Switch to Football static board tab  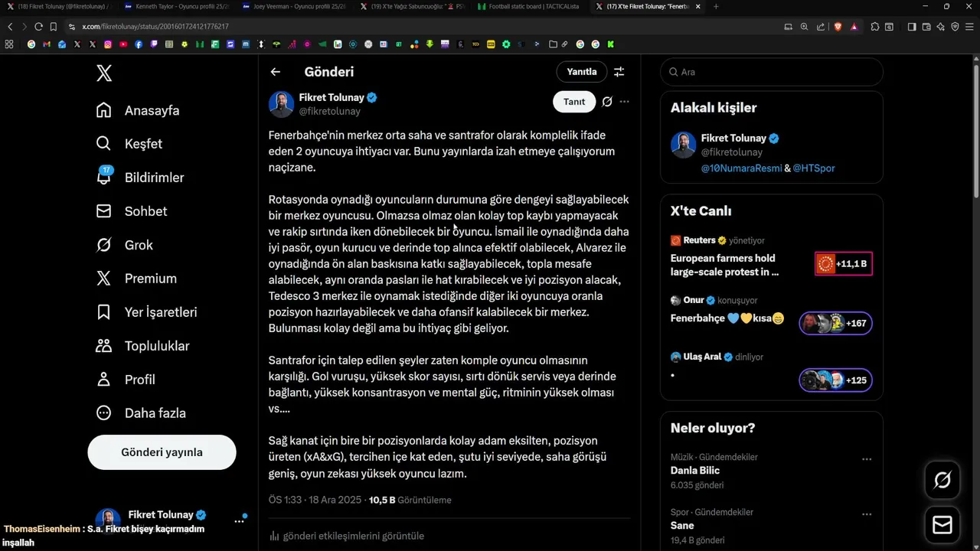pyautogui.click(x=528, y=6)
